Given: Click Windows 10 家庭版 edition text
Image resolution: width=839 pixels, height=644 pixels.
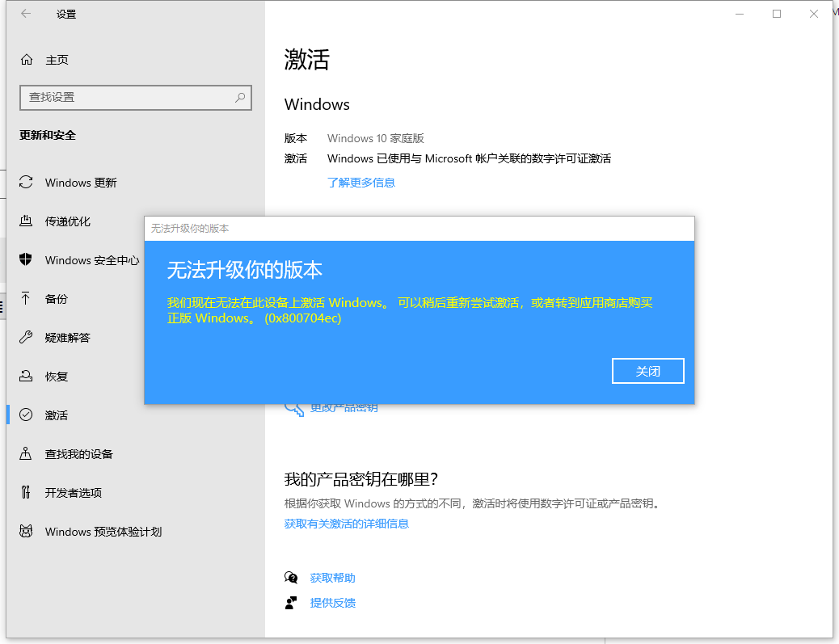Looking at the screenshot, I should 376,138.
